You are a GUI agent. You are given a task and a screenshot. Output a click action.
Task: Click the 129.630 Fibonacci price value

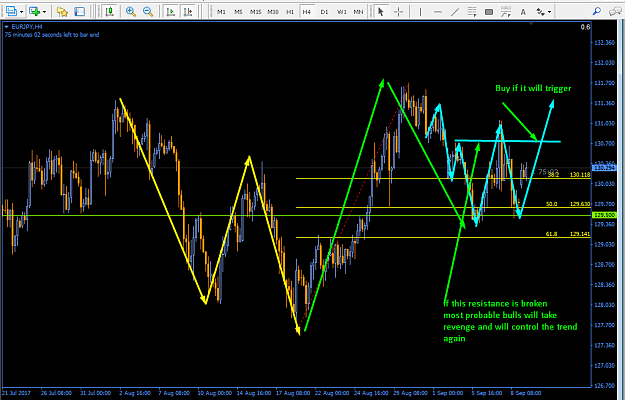click(580, 204)
